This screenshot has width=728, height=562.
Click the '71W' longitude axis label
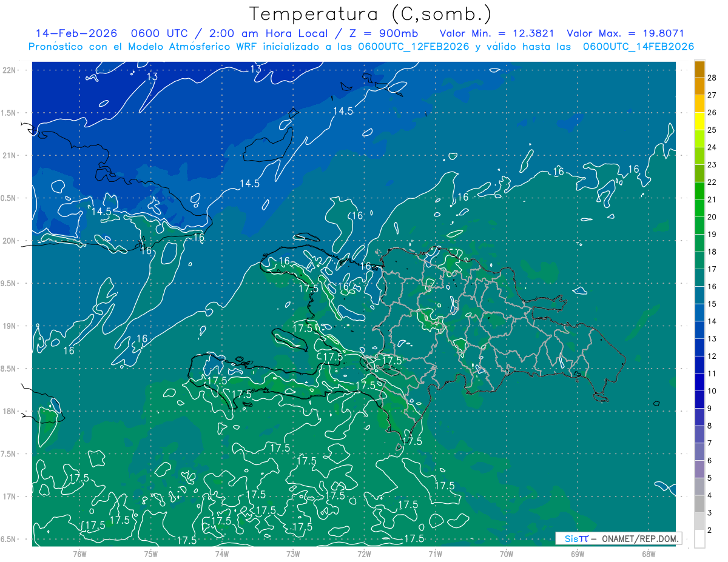click(x=435, y=554)
